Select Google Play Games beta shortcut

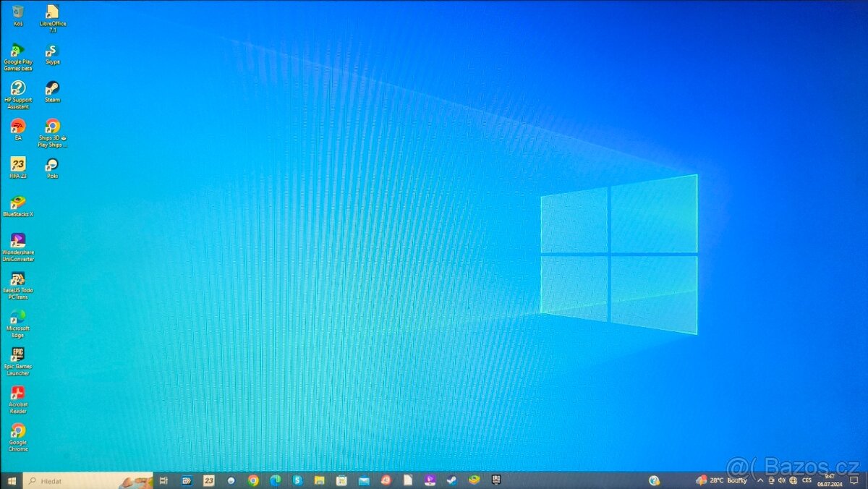pos(18,57)
